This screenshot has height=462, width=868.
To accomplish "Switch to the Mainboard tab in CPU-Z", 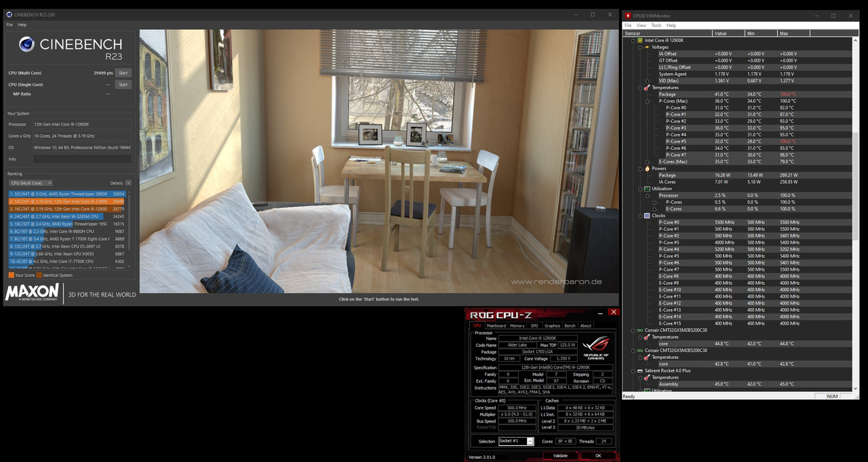I will (x=496, y=326).
